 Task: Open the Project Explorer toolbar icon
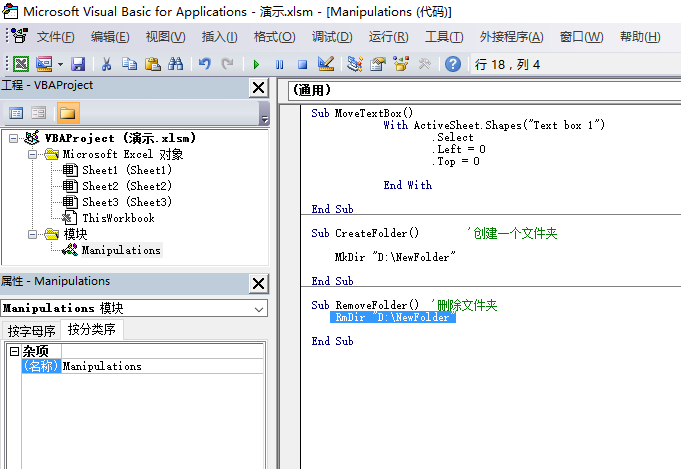coord(355,64)
